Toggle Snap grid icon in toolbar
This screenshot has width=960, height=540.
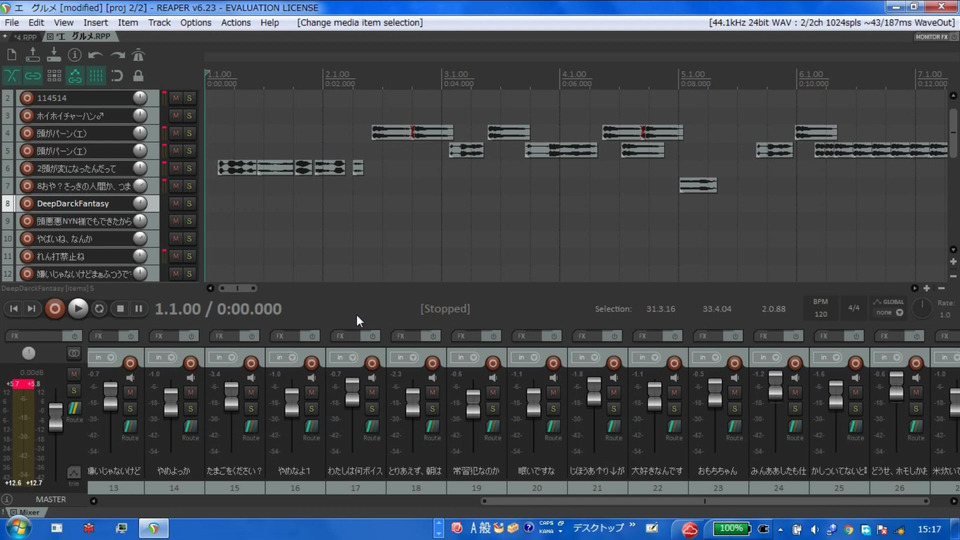point(96,76)
